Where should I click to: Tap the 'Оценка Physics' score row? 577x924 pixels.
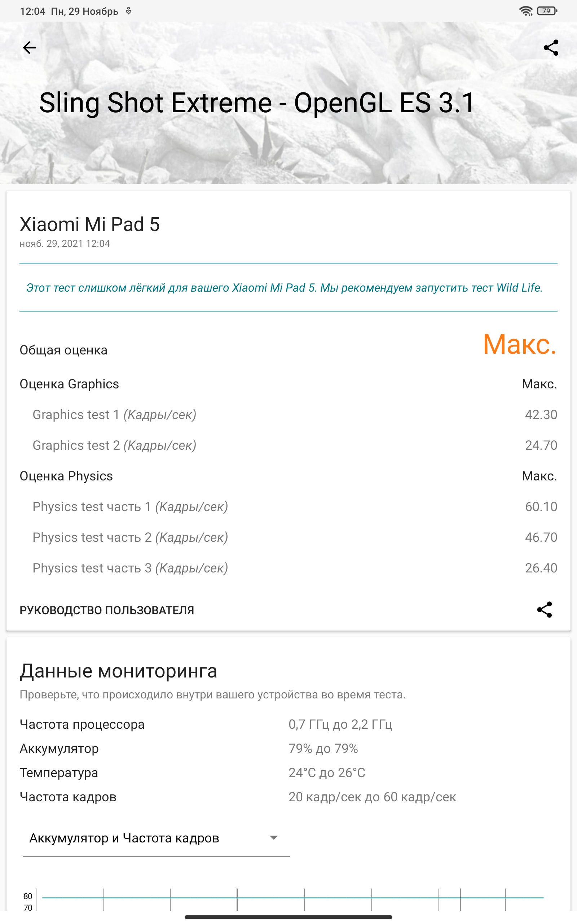pyautogui.click(x=288, y=476)
